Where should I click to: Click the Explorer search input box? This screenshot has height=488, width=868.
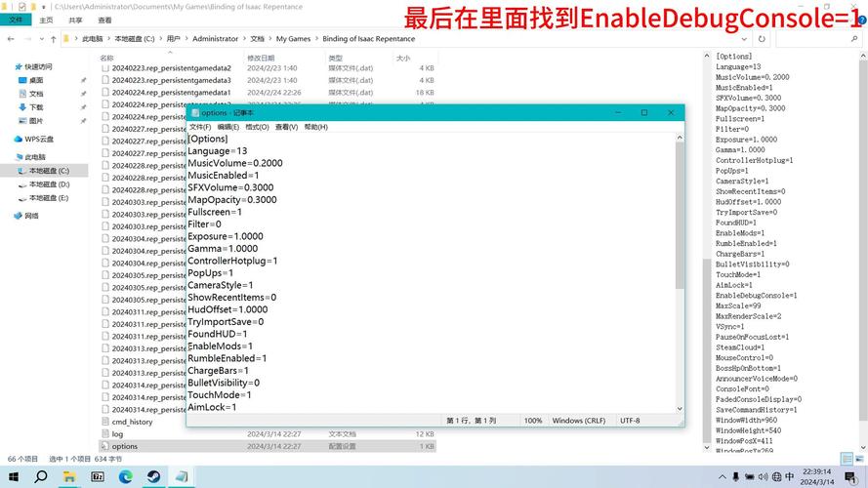[x=812, y=39]
